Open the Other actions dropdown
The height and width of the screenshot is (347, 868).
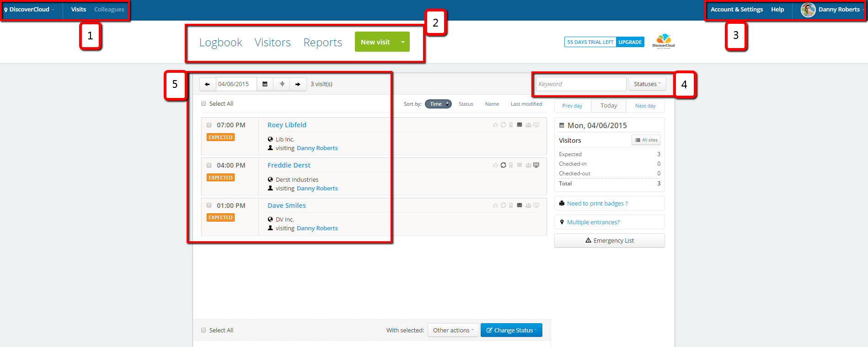tap(453, 330)
